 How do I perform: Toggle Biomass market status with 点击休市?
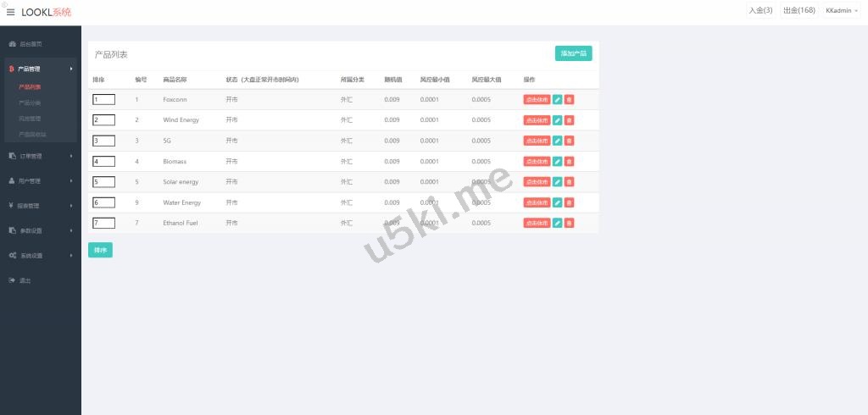pos(537,161)
